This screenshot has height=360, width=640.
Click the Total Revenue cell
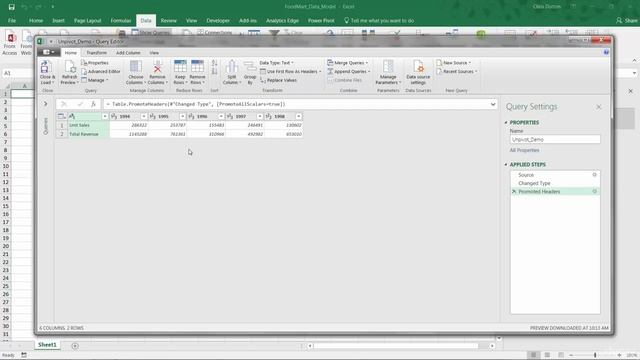pos(89,134)
